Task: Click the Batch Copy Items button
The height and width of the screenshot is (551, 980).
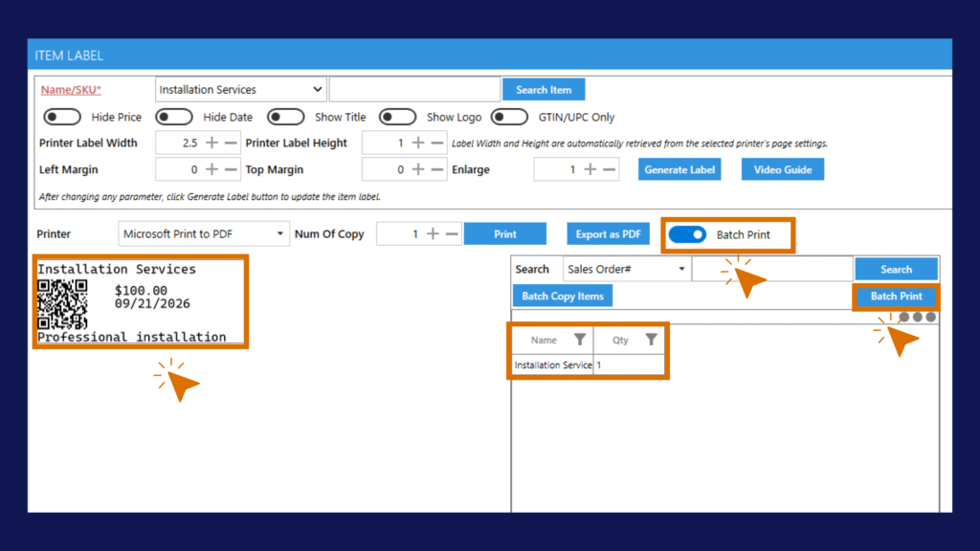Action: [x=563, y=297]
